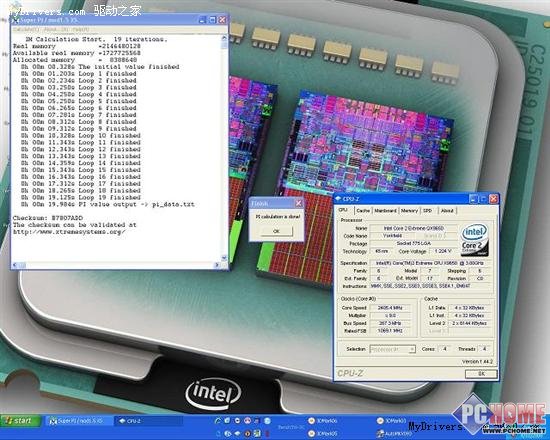Click the Threads count value
The image size is (550, 440).
(484, 349)
